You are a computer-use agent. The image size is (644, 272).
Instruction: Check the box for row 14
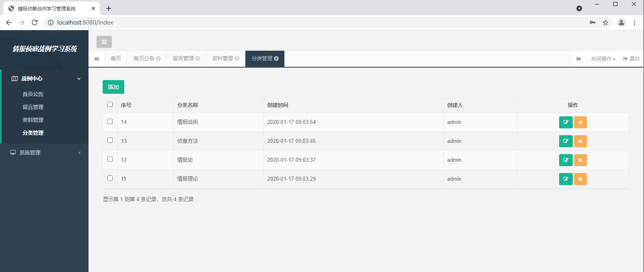pyautogui.click(x=110, y=122)
